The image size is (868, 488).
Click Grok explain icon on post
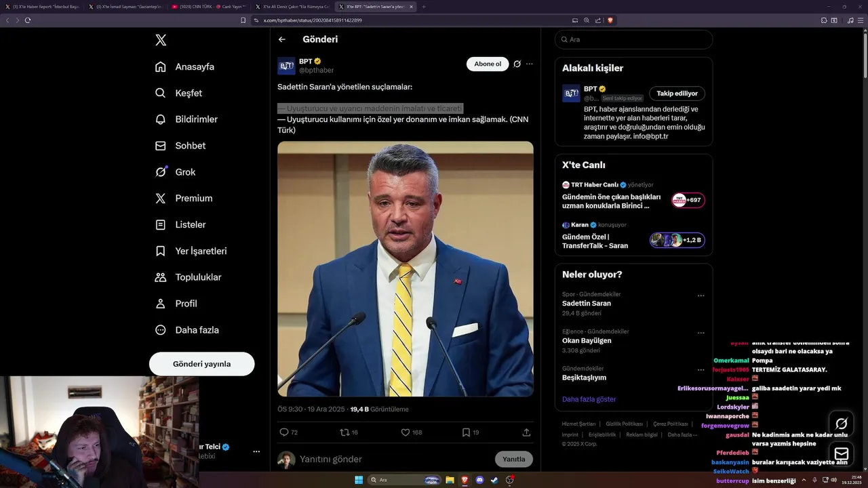[517, 64]
